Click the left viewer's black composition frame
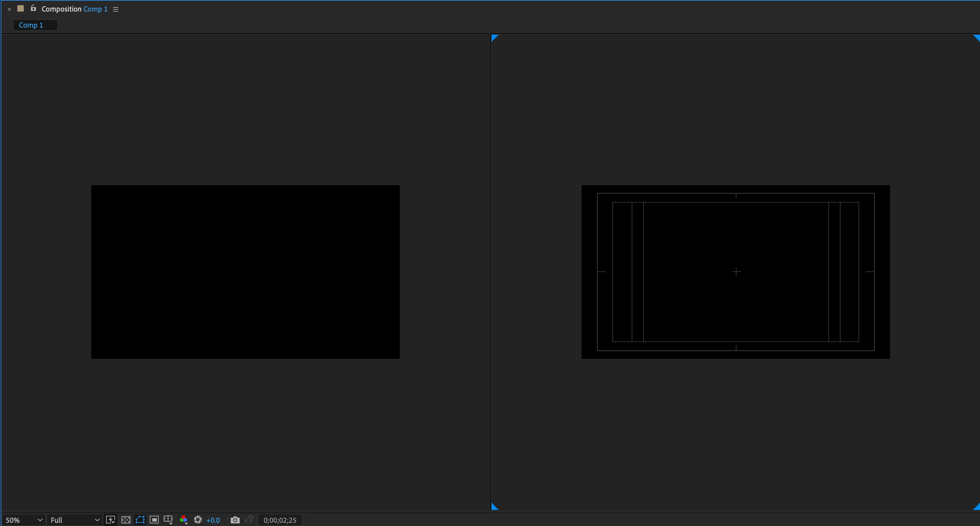 [245, 272]
